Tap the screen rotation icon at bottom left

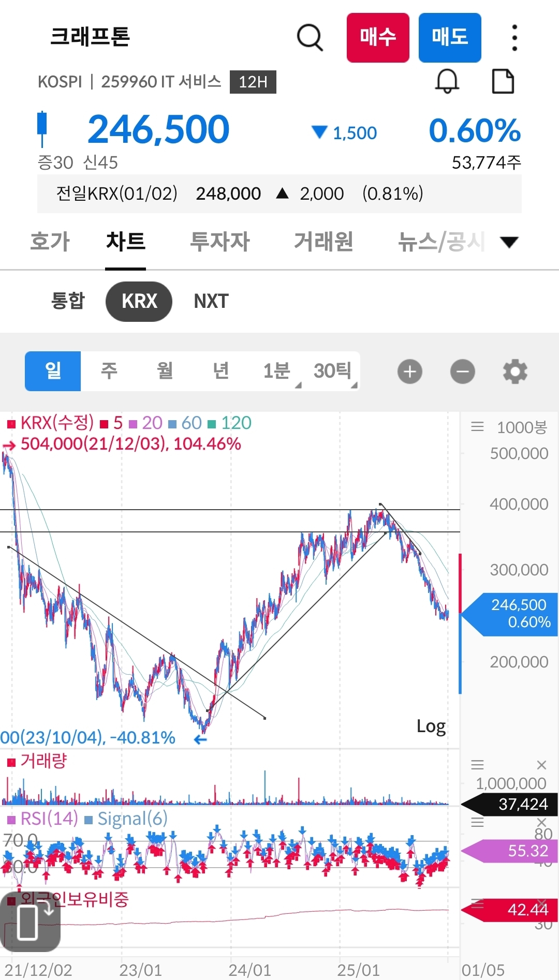click(28, 923)
